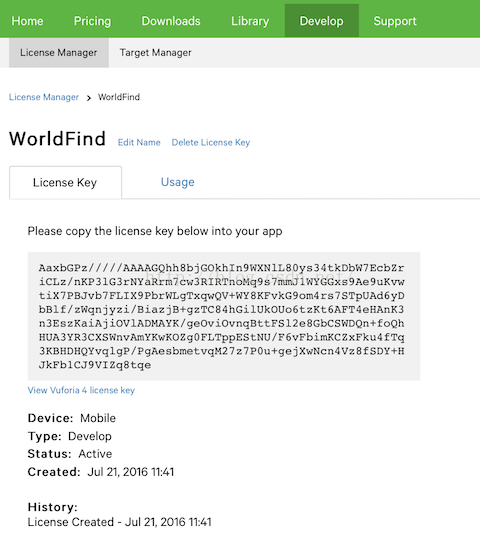Click the breadcrumb chevron arrow
480x533 pixels.
point(89,98)
